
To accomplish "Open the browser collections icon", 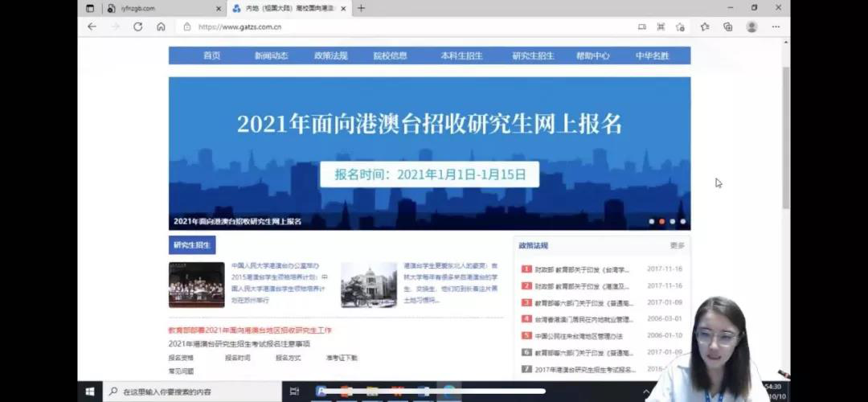I will pyautogui.click(x=727, y=27).
